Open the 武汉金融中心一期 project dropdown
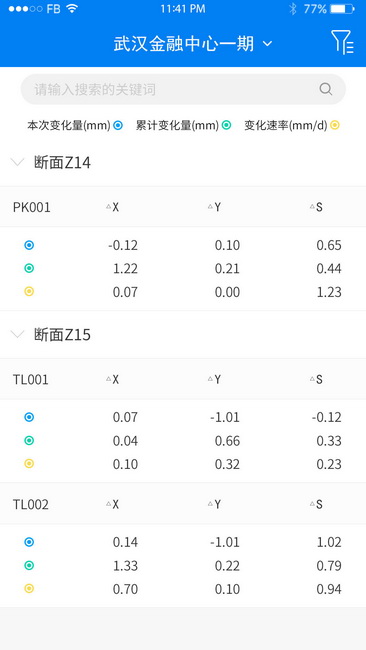The height and width of the screenshot is (650, 366). 193,44
